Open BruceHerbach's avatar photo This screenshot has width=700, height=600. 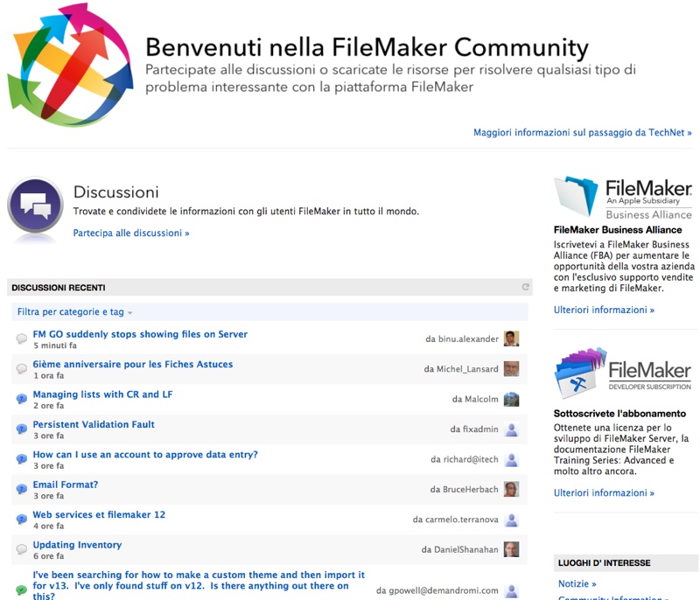(511, 490)
